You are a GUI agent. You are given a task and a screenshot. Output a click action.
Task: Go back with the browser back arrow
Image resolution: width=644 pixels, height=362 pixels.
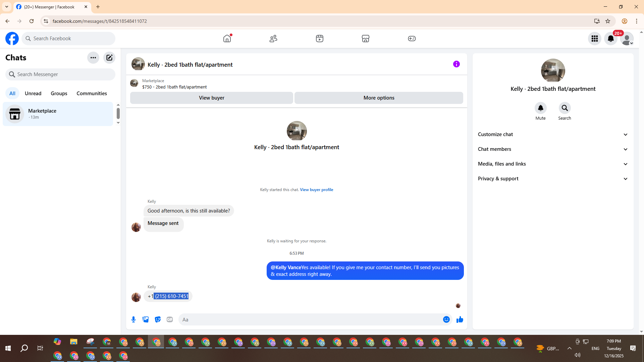(7, 21)
